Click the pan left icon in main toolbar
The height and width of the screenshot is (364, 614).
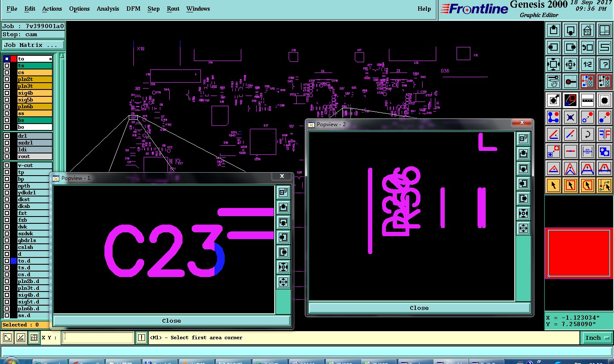[553, 47]
